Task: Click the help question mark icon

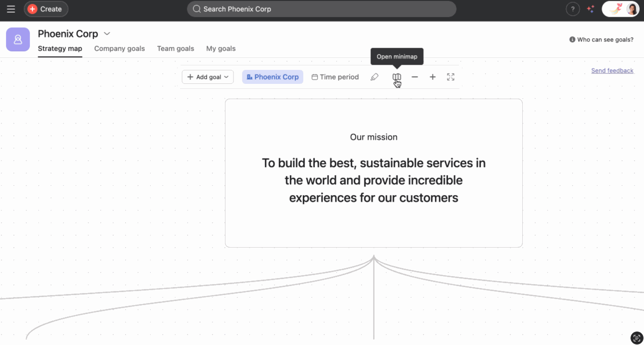Action: (x=573, y=9)
